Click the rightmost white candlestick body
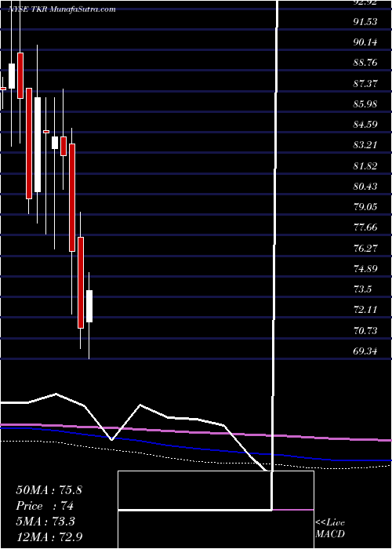 coord(89,306)
